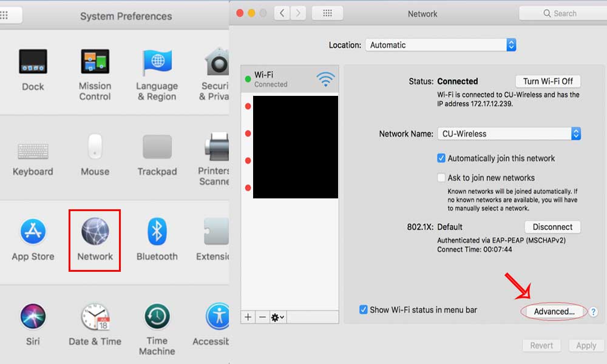The width and height of the screenshot is (607, 364).
Task: Open the Mouse preferences pane
Action: (x=95, y=155)
